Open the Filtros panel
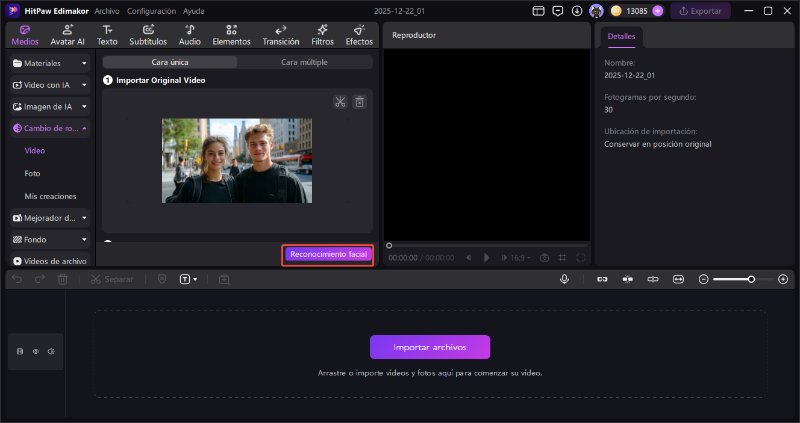Viewport: 800px width, 423px height. tap(322, 35)
